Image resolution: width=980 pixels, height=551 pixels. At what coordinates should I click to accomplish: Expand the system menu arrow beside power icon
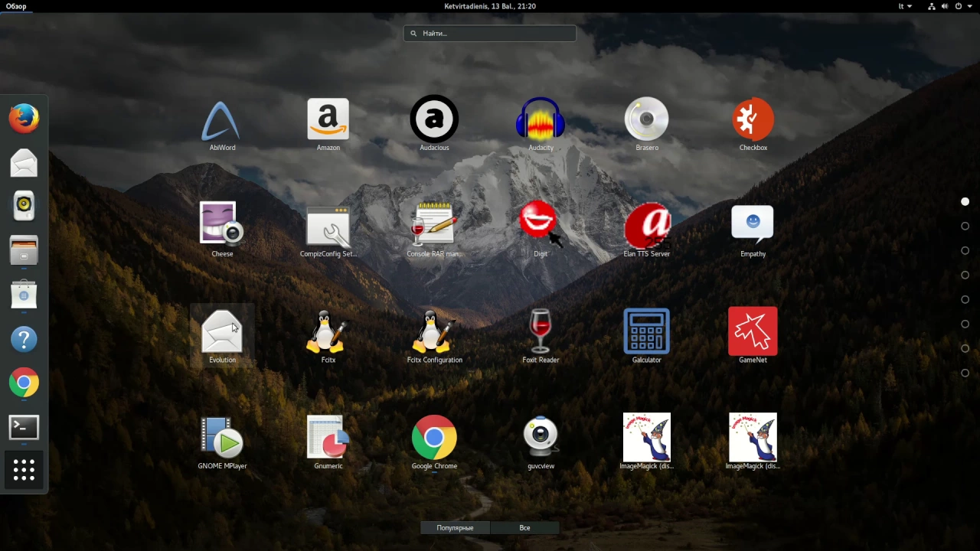969,6
